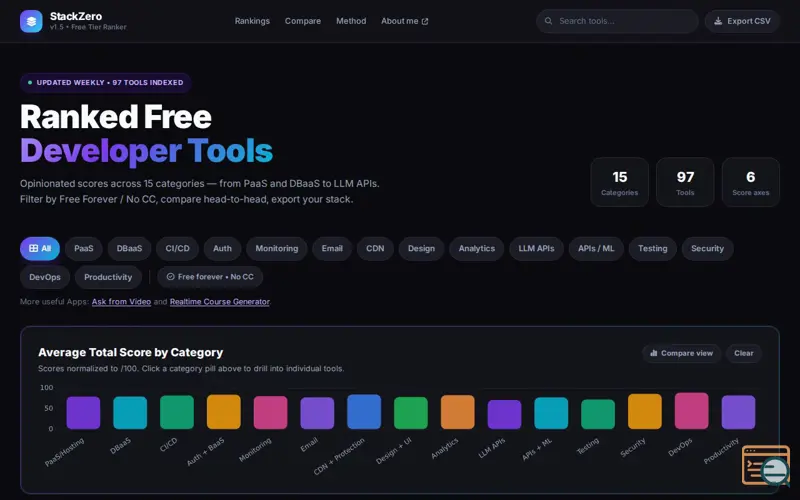800x500 pixels.
Task: Select the Email category pill
Action: point(332,248)
